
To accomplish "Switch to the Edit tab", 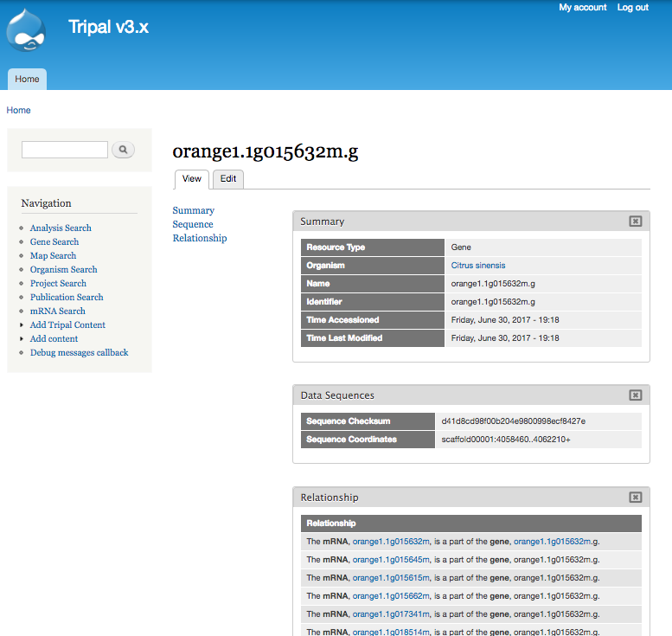I will coord(227,179).
